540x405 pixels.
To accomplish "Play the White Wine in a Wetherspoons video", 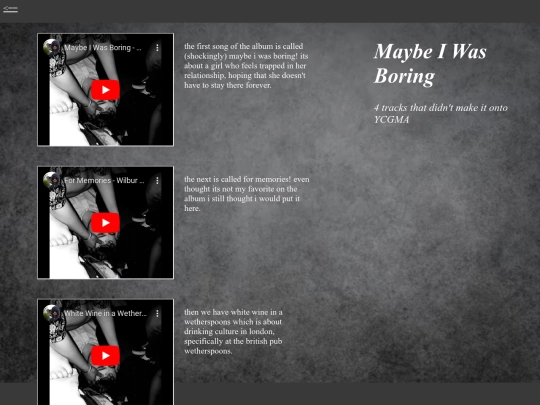I will tap(105, 356).
